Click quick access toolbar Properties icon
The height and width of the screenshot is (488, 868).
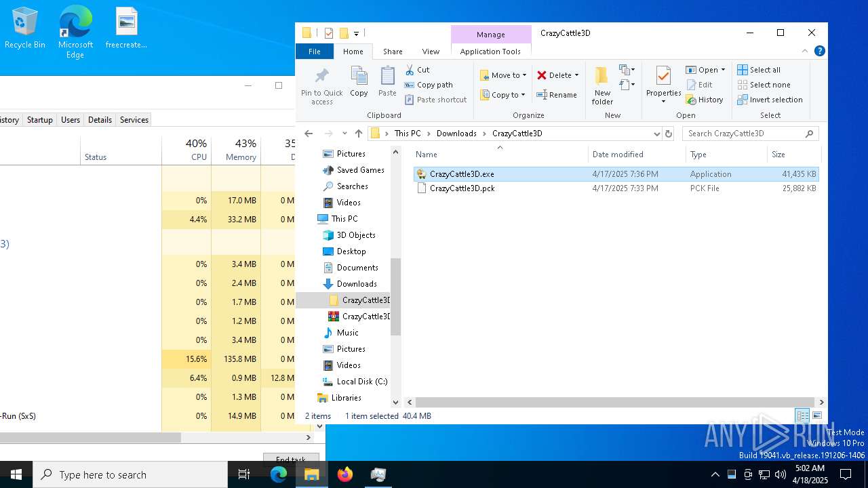point(329,33)
